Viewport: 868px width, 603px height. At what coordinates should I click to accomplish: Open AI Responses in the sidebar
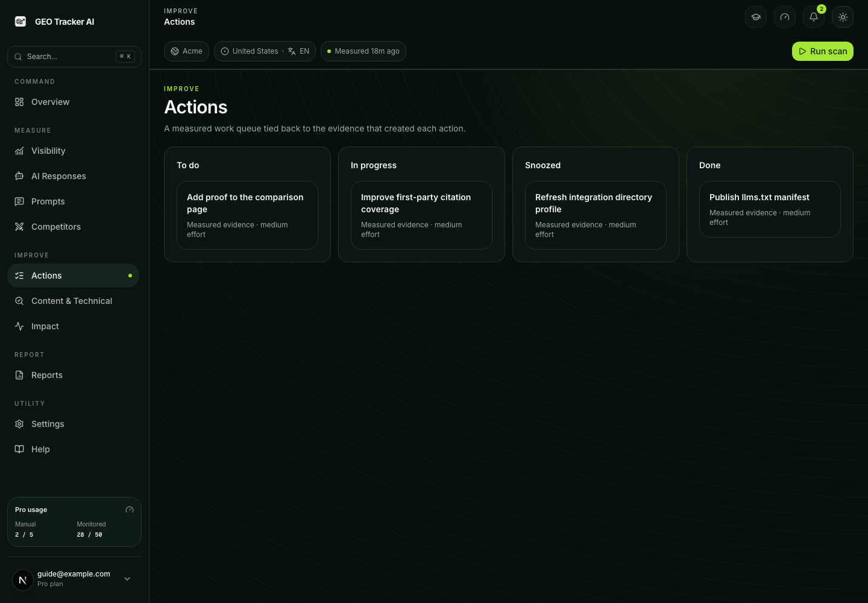click(73, 176)
